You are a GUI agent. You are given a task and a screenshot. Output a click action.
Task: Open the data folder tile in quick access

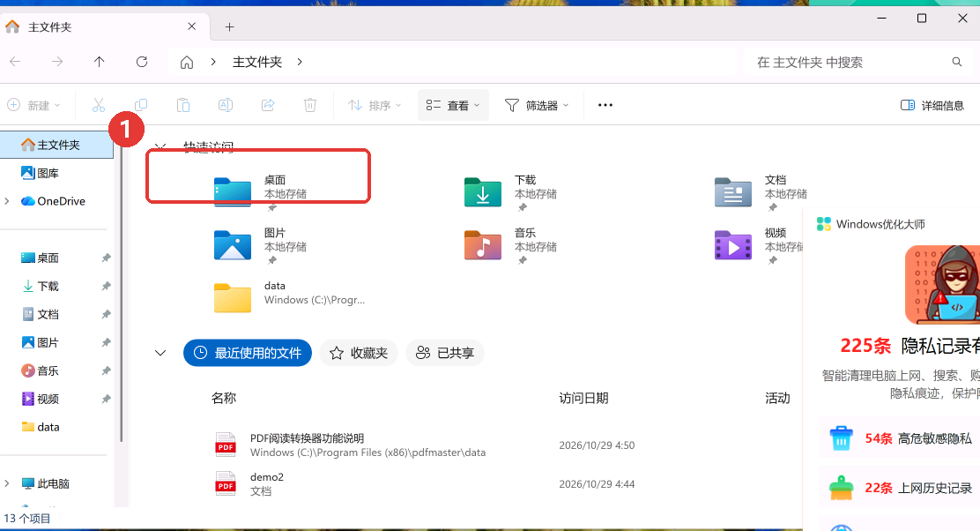click(289, 297)
